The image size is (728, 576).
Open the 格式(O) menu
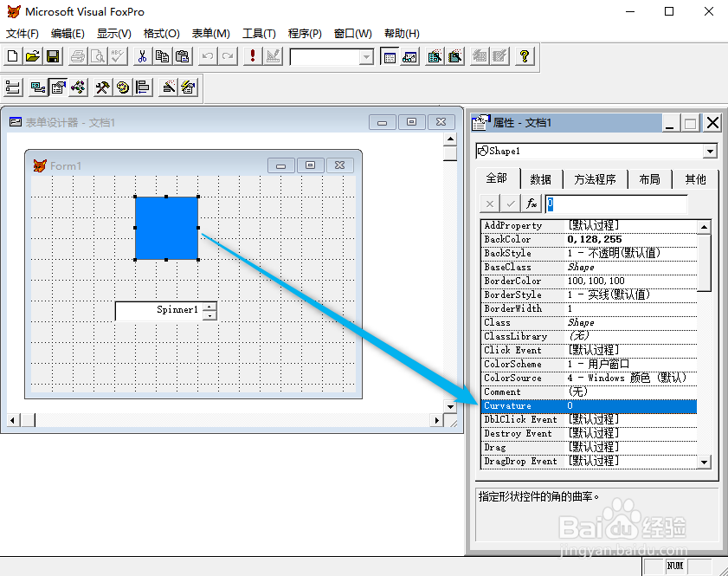(162, 34)
